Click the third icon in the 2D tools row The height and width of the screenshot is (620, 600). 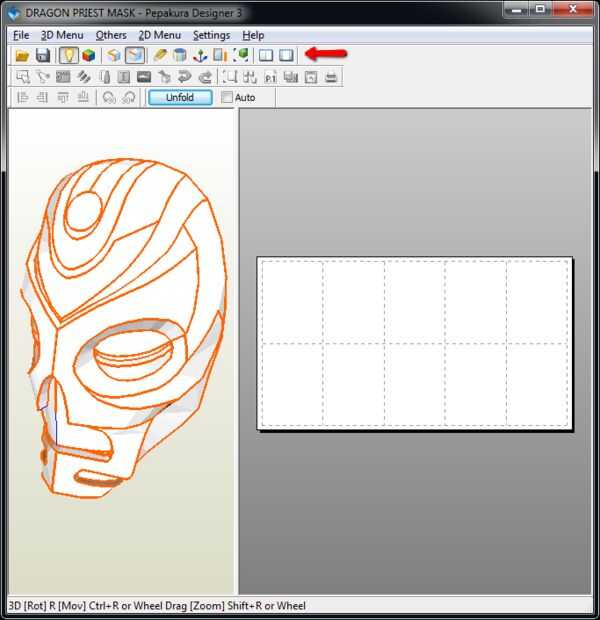pyautogui.click(x=63, y=77)
